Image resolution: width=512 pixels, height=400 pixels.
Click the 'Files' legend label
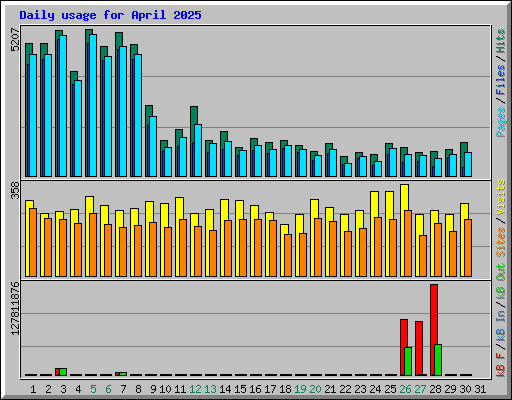coord(501,80)
